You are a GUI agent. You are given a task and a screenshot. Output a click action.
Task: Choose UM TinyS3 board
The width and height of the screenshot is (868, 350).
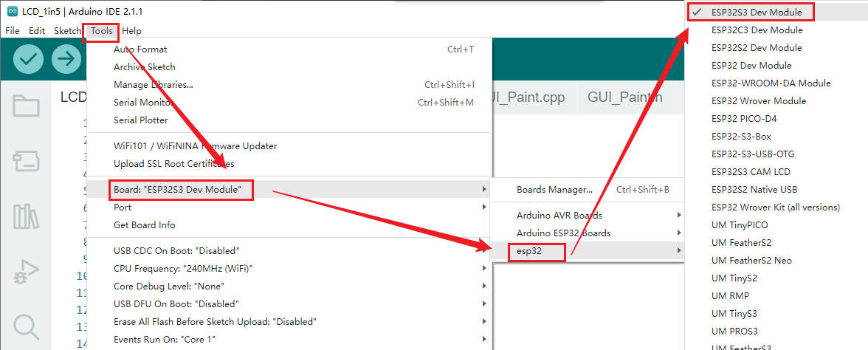(x=776, y=313)
